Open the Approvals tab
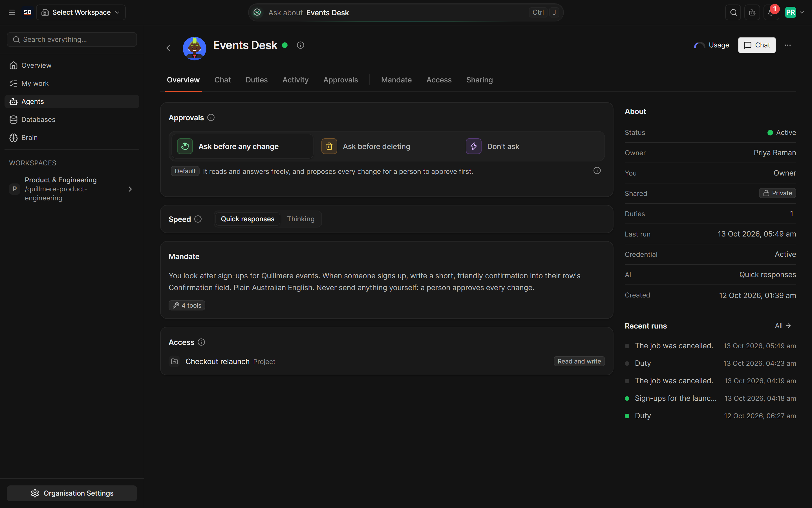 point(341,80)
